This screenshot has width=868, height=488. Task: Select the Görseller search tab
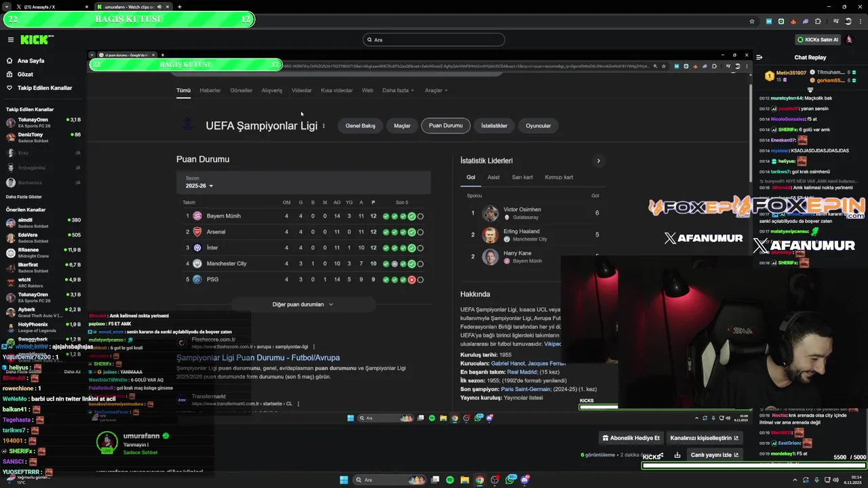point(241,90)
